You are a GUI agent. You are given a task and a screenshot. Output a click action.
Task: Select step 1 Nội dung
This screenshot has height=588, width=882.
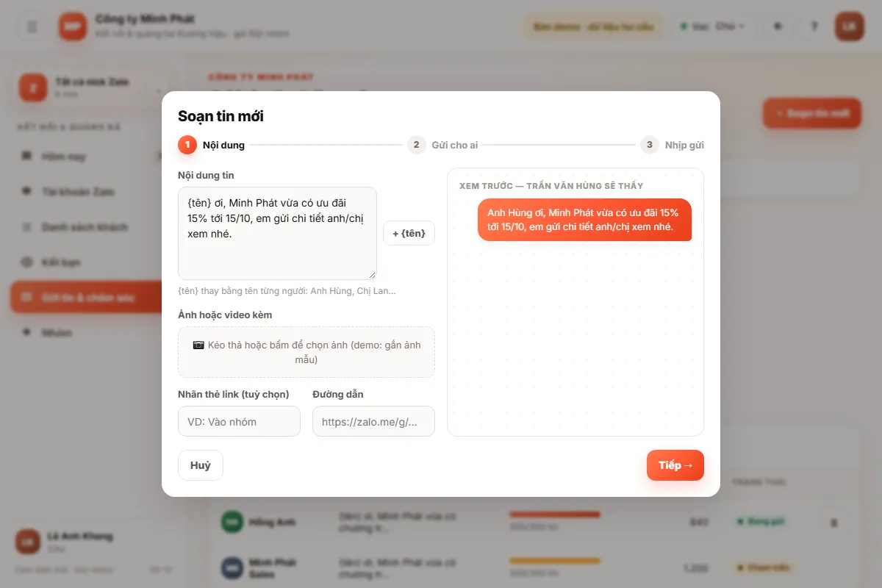212,145
